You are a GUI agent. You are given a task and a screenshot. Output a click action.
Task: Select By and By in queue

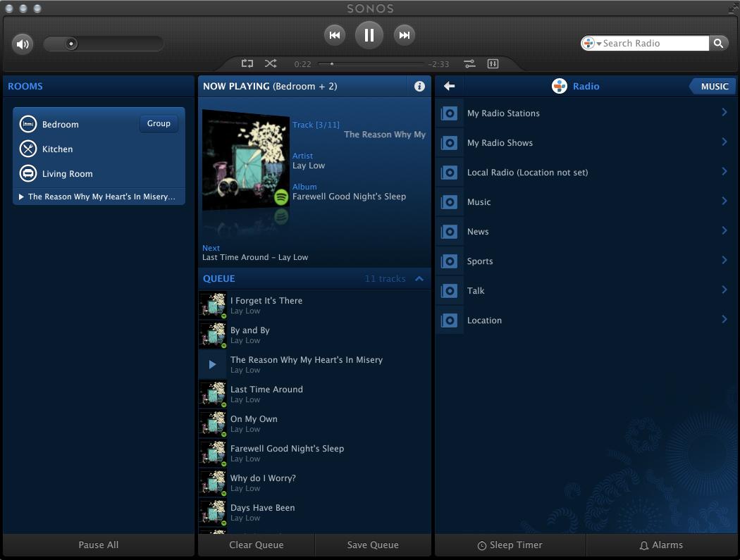click(x=314, y=335)
